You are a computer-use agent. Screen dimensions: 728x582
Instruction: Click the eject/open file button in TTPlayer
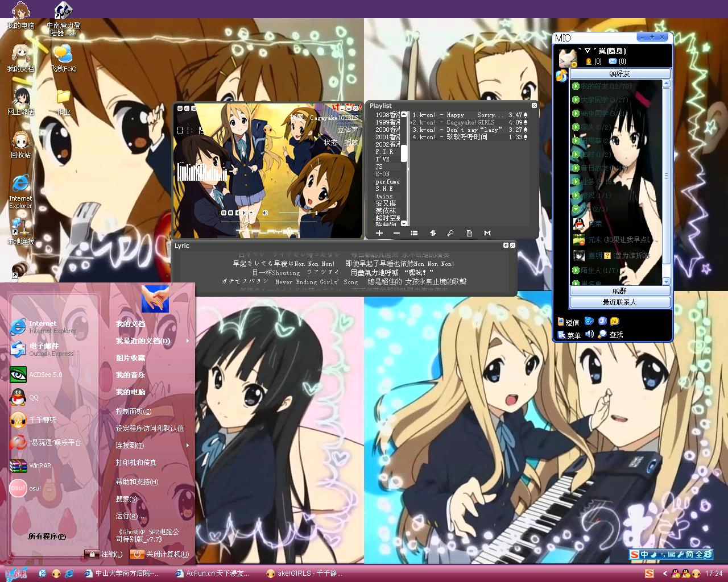coord(252,213)
